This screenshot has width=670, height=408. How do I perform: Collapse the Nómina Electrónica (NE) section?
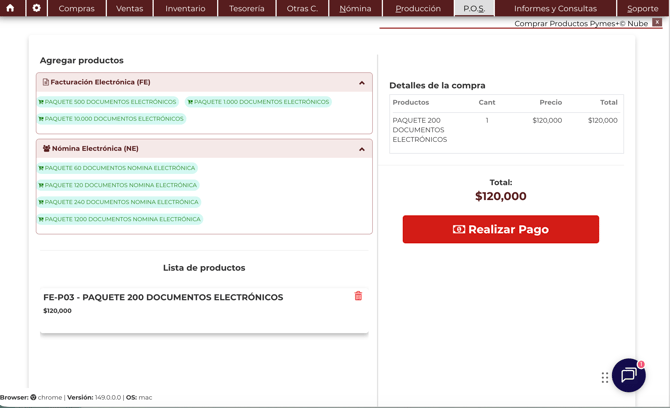click(x=362, y=149)
